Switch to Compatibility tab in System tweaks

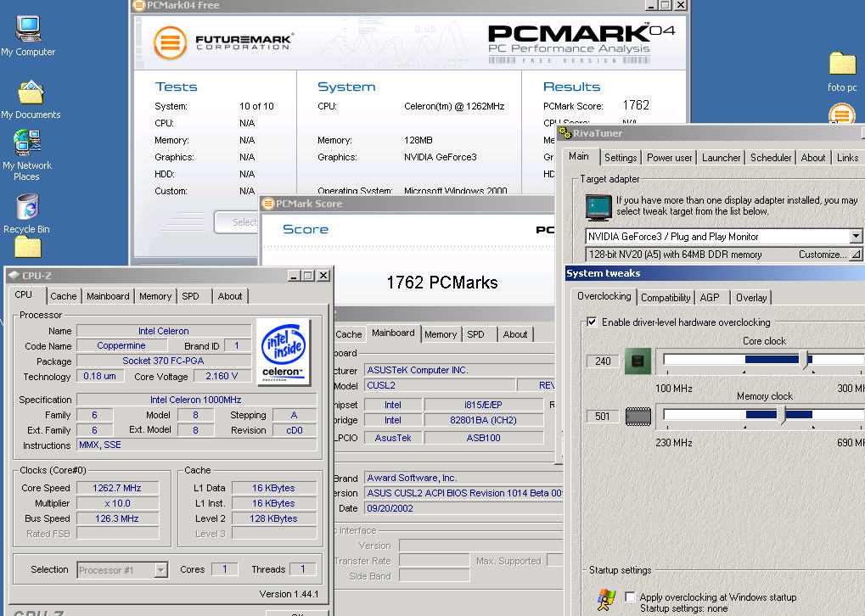666,298
